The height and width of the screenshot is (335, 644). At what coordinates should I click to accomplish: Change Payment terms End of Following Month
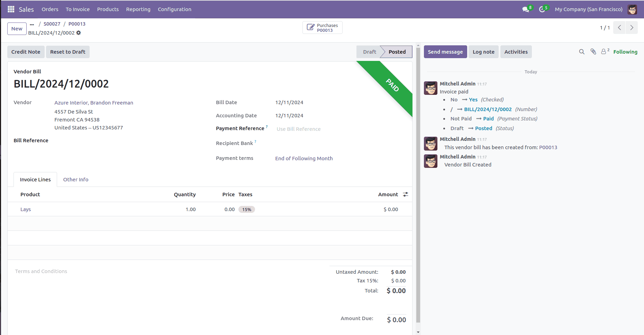pos(304,158)
